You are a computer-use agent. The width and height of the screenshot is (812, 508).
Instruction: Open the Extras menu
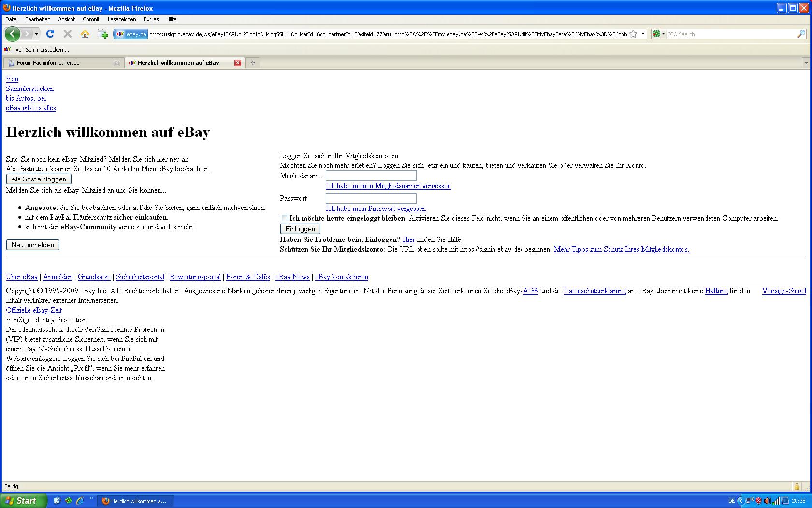151,19
